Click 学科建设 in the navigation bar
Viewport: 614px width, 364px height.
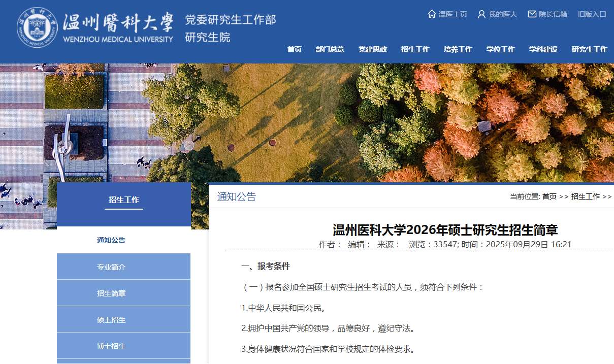point(543,49)
